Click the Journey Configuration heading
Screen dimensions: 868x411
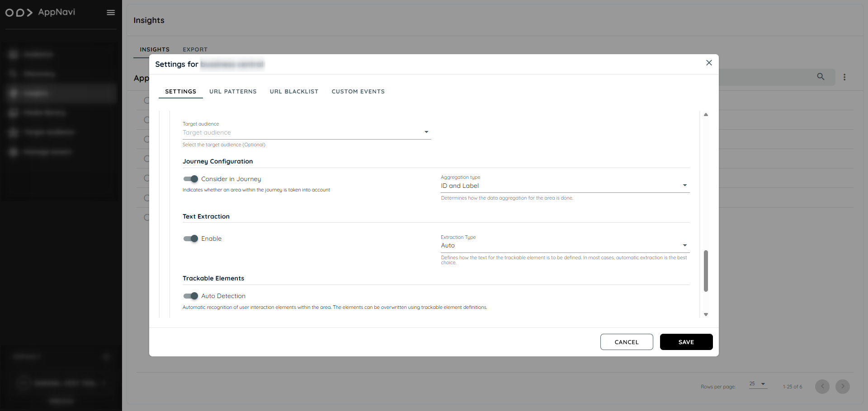pyautogui.click(x=217, y=161)
